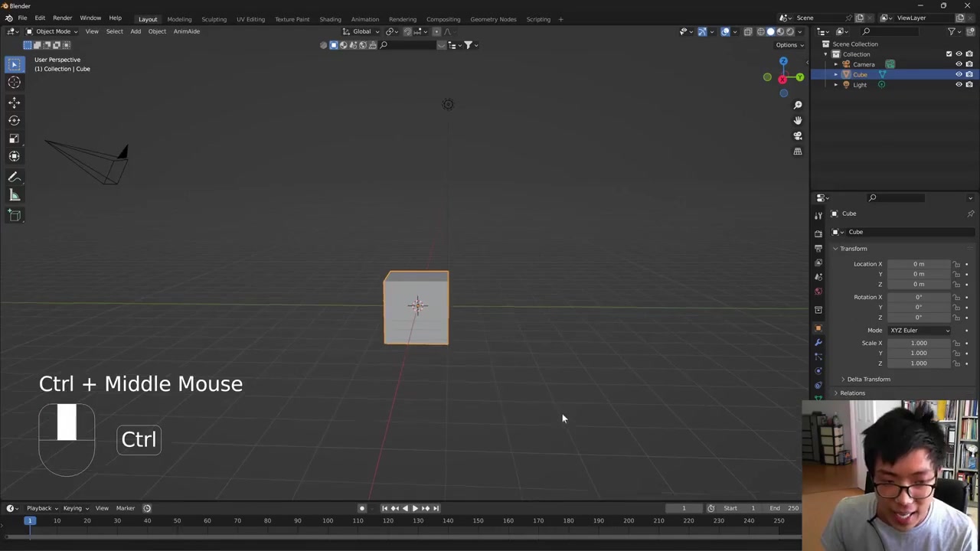Viewport: 980px width, 551px height.
Task: Switch to orthographic view grid icon
Action: (x=797, y=152)
